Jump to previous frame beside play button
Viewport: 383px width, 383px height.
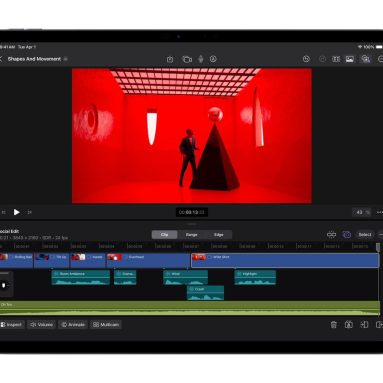tap(4, 212)
